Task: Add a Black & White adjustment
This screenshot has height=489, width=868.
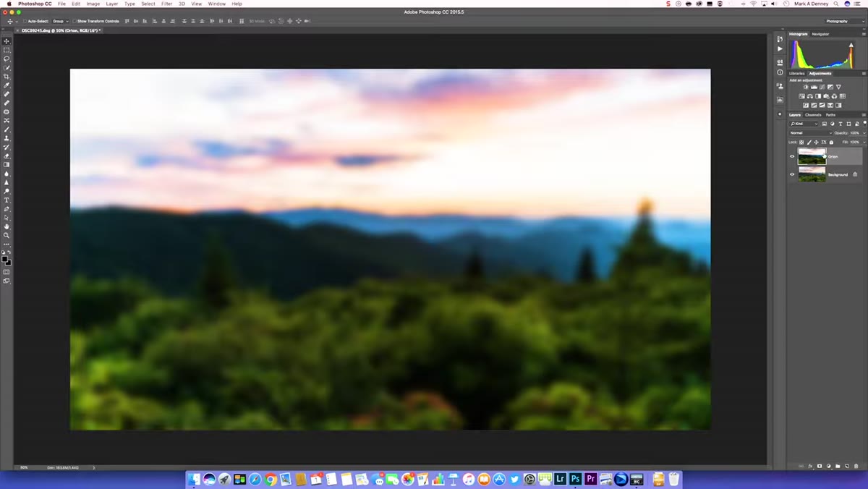Action: 818,96
